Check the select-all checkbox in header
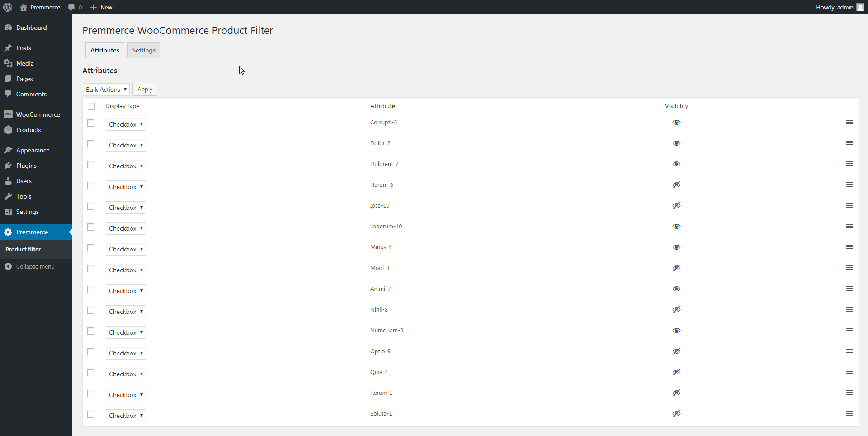The height and width of the screenshot is (436, 868). pos(91,106)
